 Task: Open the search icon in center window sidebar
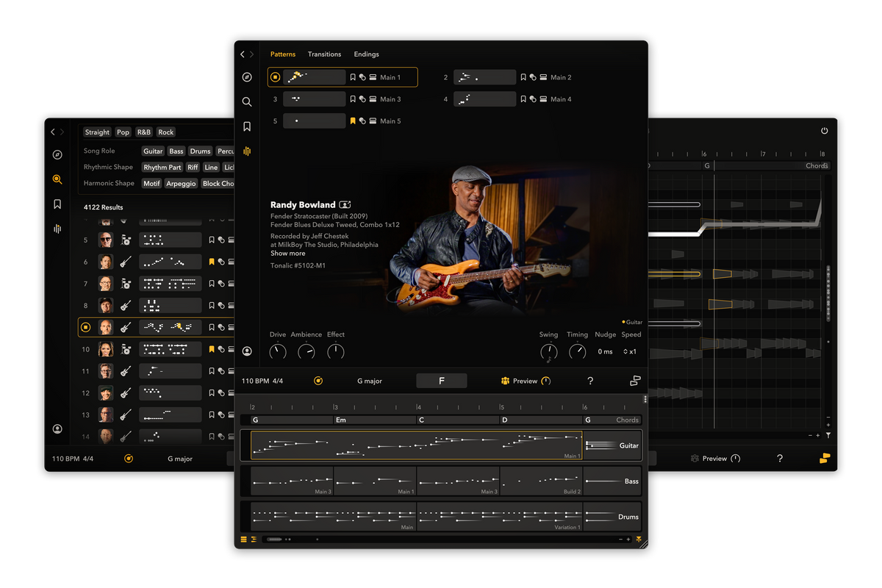(247, 101)
